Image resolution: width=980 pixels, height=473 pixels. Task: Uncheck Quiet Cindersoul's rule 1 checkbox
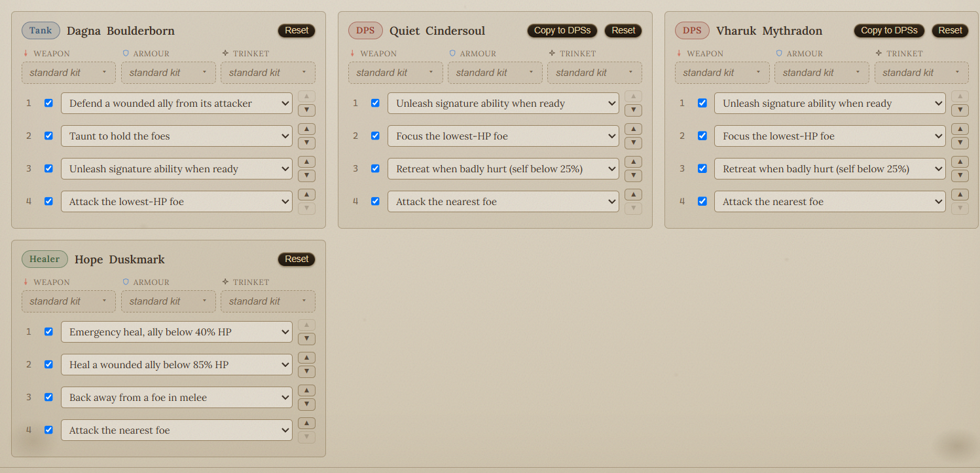[375, 103]
